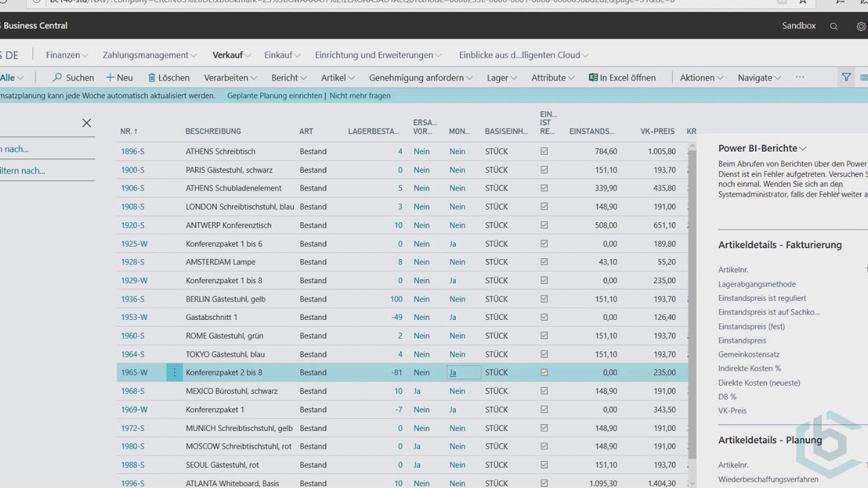Expand the Zahlungsmanagement menu
This screenshot has height=488, width=868.
tap(150, 55)
